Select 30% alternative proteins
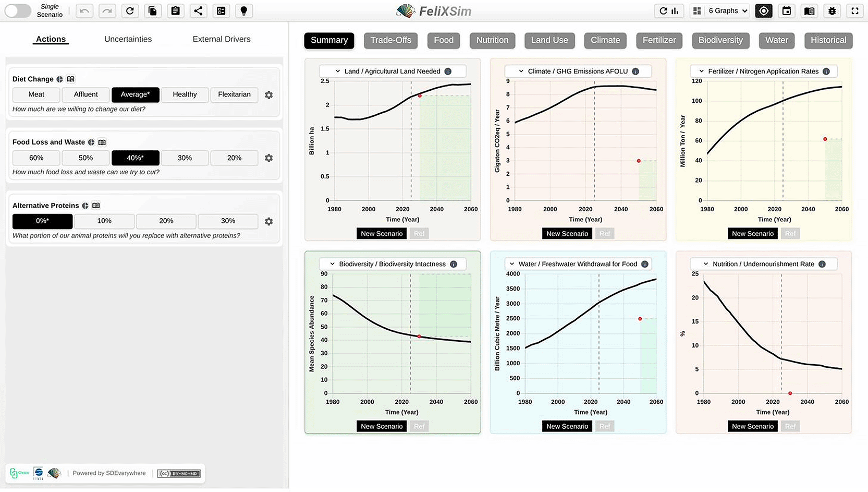The height and width of the screenshot is (492, 868). [x=228, y=221]
